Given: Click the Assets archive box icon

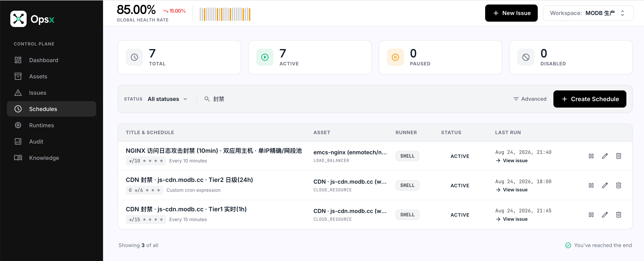Looking at the screenshot, I should pyautogui.click(x=18, y=76).
